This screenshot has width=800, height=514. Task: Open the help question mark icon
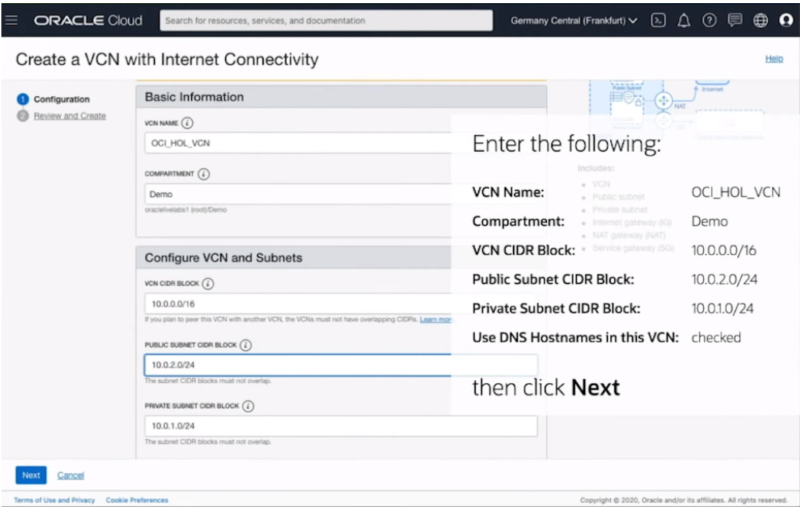click(709, 20)
